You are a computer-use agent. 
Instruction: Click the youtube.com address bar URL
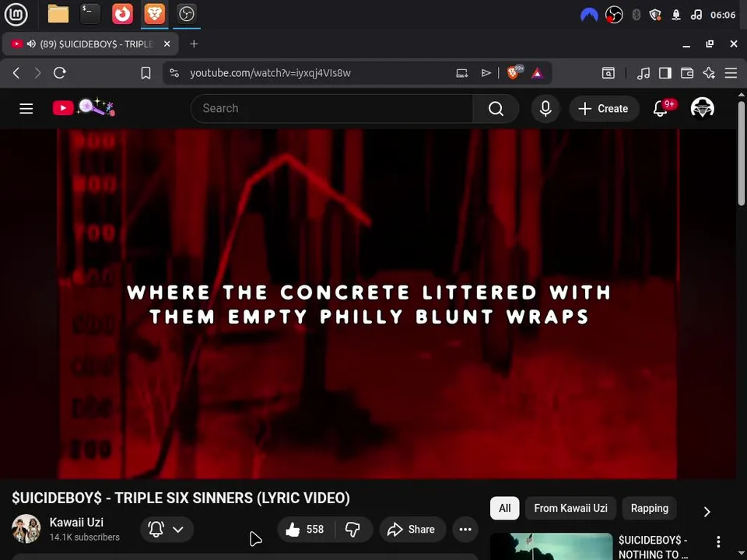[x=270, y=73]
